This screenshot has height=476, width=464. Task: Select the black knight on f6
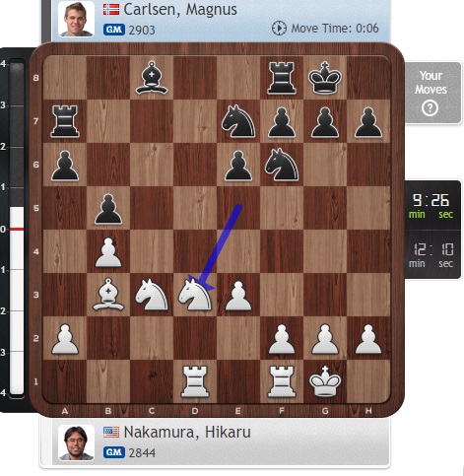282,165
